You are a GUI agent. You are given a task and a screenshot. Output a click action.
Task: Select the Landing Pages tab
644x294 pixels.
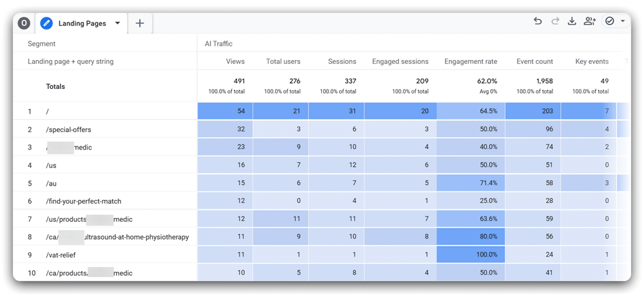82,23
